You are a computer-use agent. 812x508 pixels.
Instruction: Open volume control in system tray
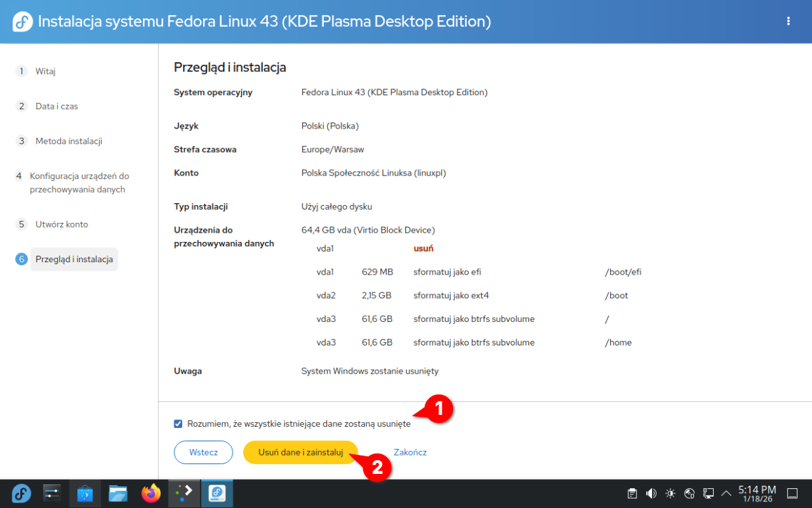coord(651,494)
